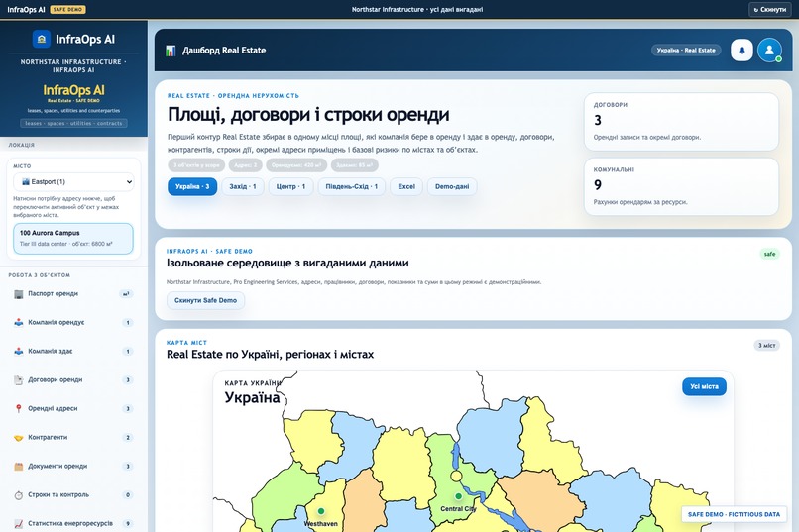
Task: Click the Орендні адреси pin icon
Action: [x=19, y=409]
